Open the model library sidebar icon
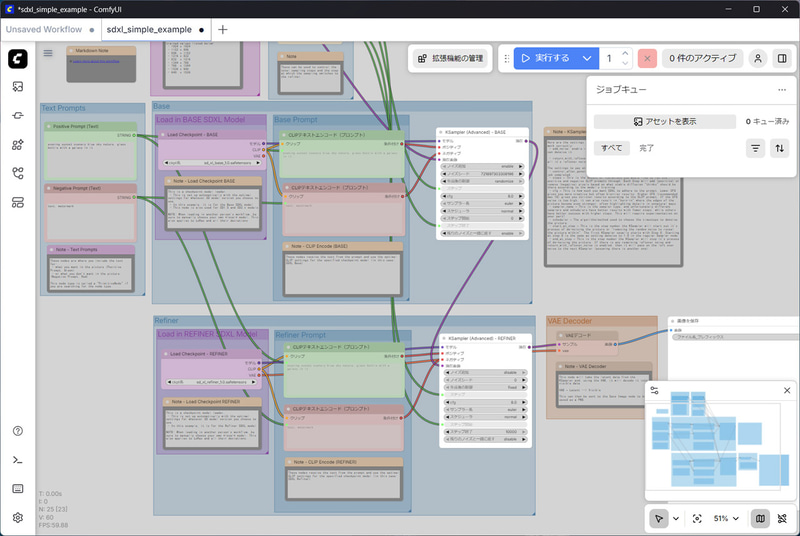 (18, 145)
